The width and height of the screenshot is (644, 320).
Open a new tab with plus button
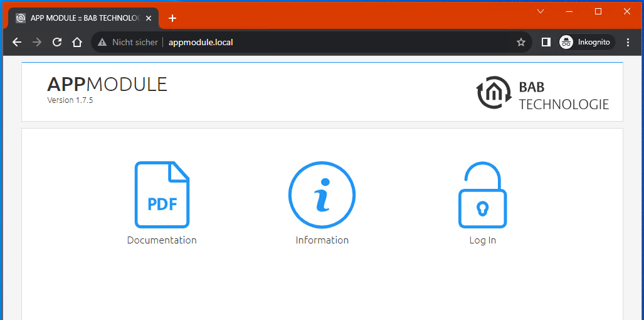(x=172, y=18)
